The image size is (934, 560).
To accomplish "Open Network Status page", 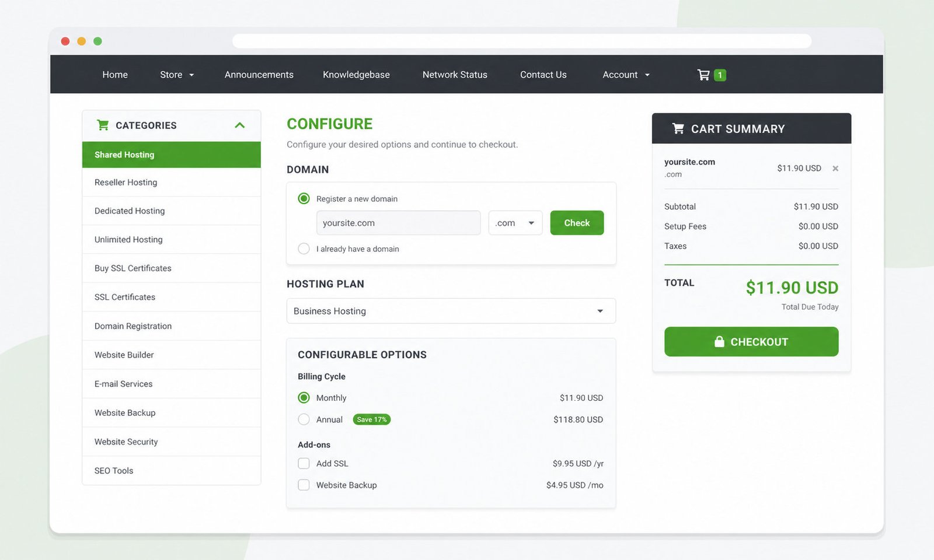I will click(455, 75).
